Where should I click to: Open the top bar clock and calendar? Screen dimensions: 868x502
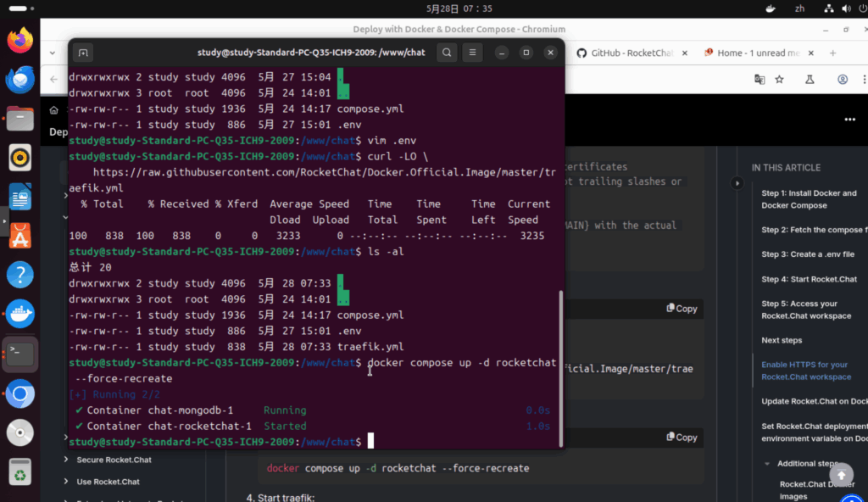[x=459, y=8]
